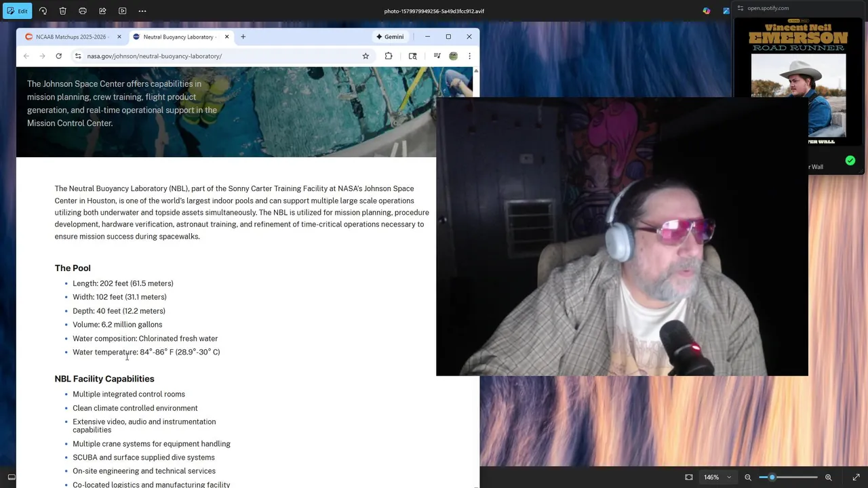Open the Photos more options ellipsis

pos(142,11)
